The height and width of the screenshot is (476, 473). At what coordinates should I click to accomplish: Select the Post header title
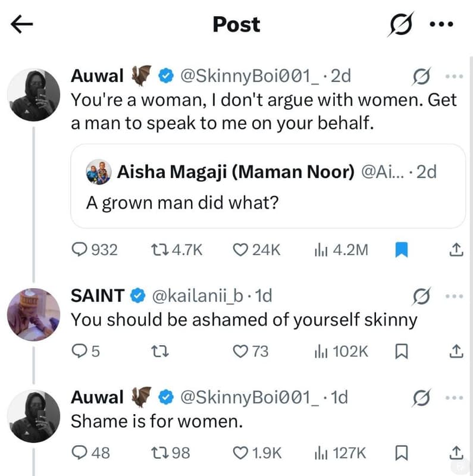coord(236,24)
